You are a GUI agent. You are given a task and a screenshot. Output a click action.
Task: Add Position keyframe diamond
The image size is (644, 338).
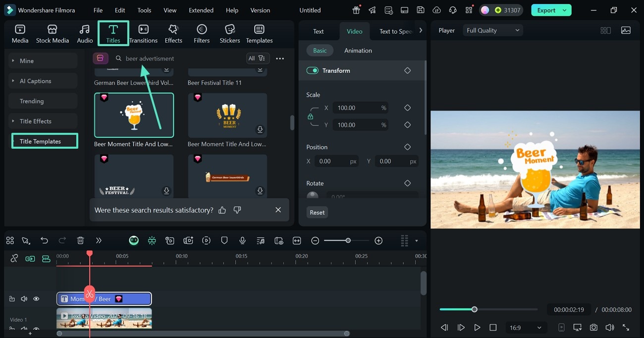407,147
